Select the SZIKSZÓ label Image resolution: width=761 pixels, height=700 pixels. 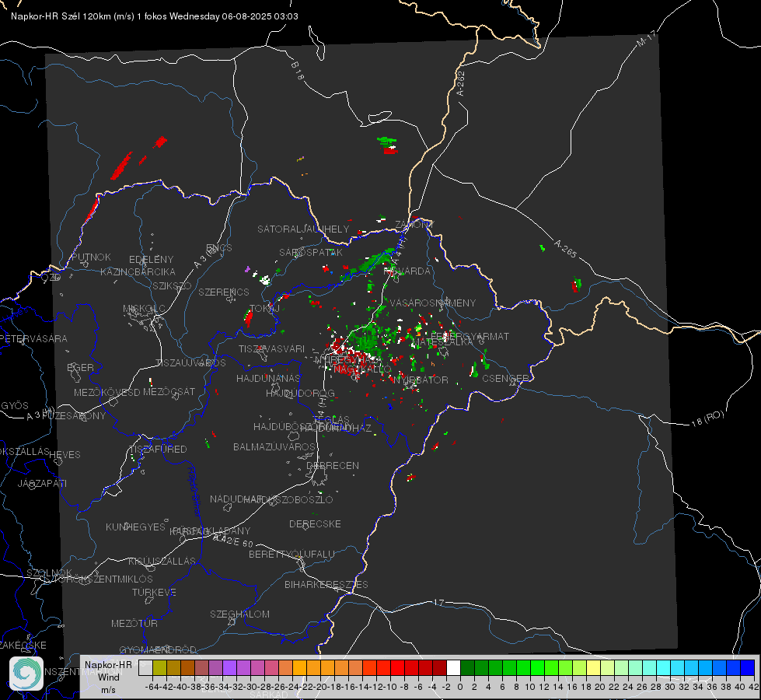172,285
